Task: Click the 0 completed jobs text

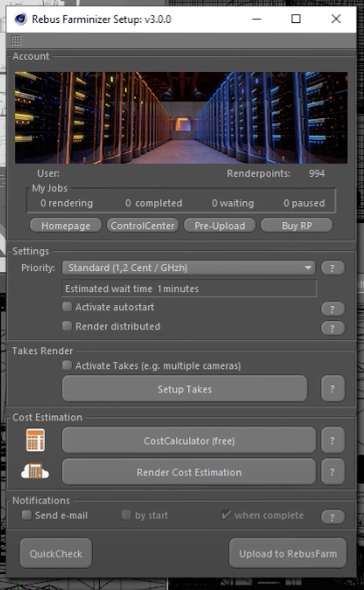Action: (x=154, y=203)
